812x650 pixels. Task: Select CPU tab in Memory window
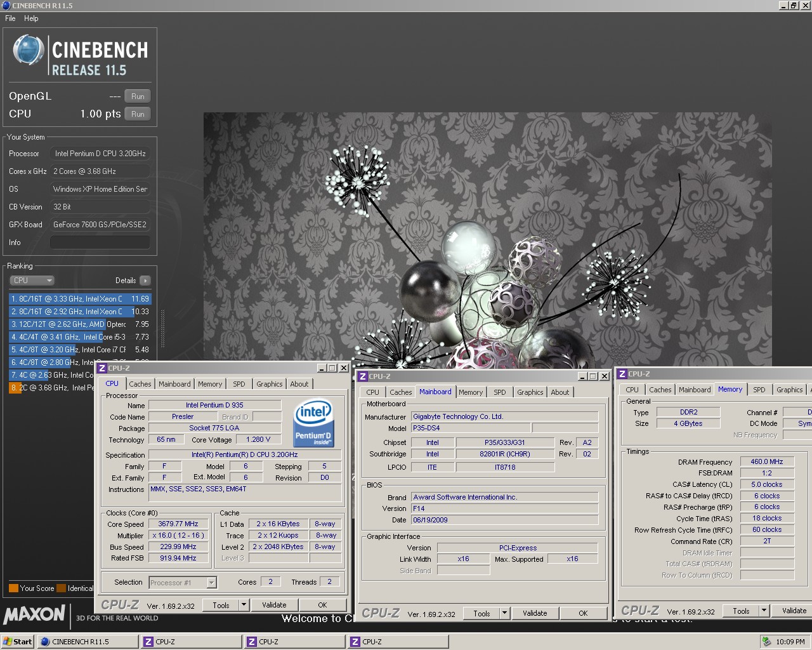click(x=632, y=390)
